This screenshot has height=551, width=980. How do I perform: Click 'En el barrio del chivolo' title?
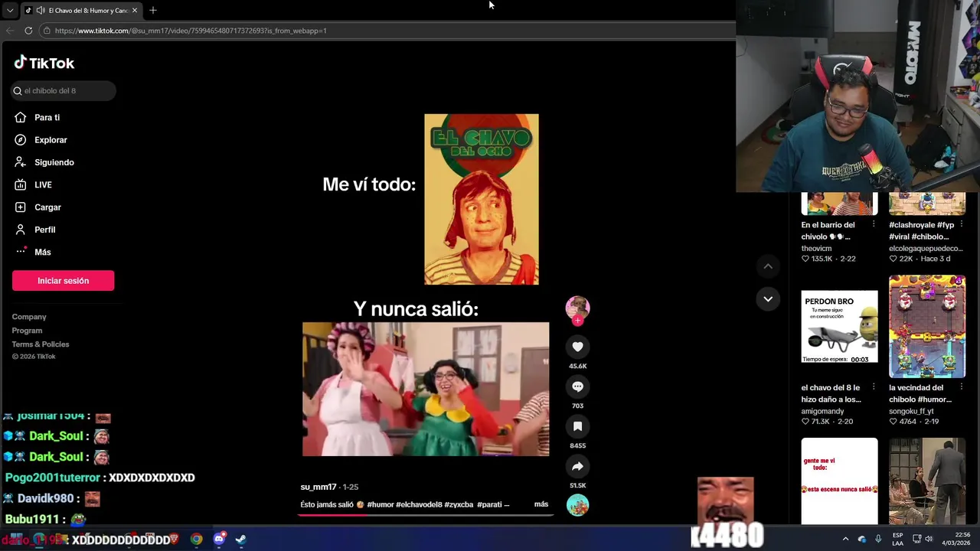828,230
